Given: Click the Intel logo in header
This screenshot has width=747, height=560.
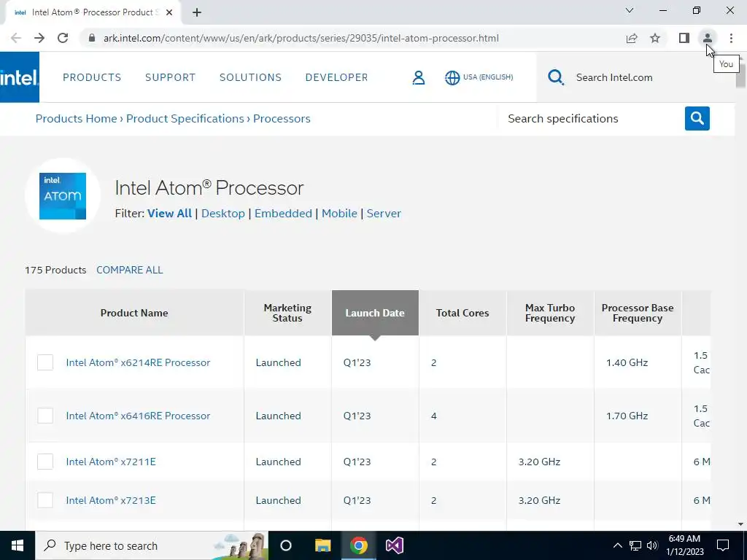Looking at the screenshot, I should [x=20, y=77].
